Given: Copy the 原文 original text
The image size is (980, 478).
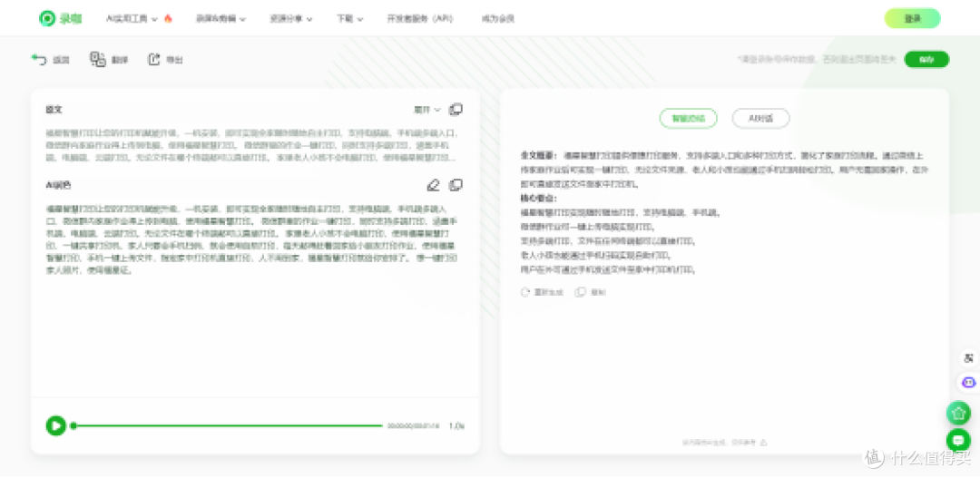Looking at the screenshot, I should [x=456, y=110].
